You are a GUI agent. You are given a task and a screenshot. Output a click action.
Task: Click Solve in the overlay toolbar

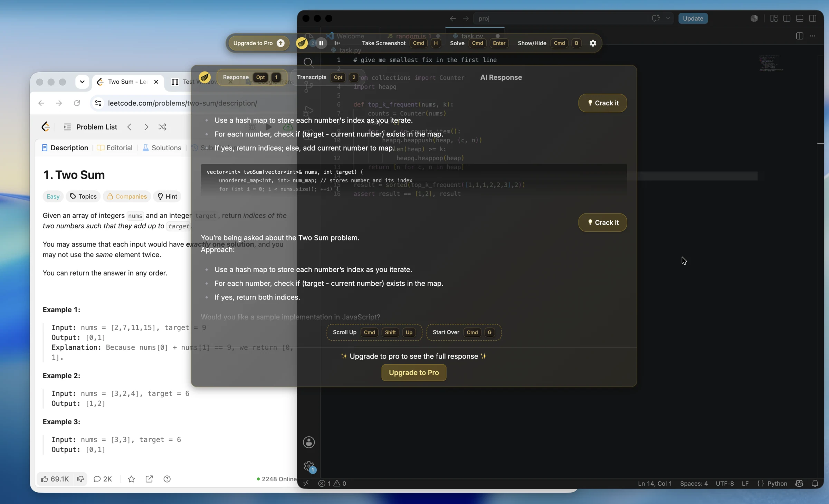point(457,43)
